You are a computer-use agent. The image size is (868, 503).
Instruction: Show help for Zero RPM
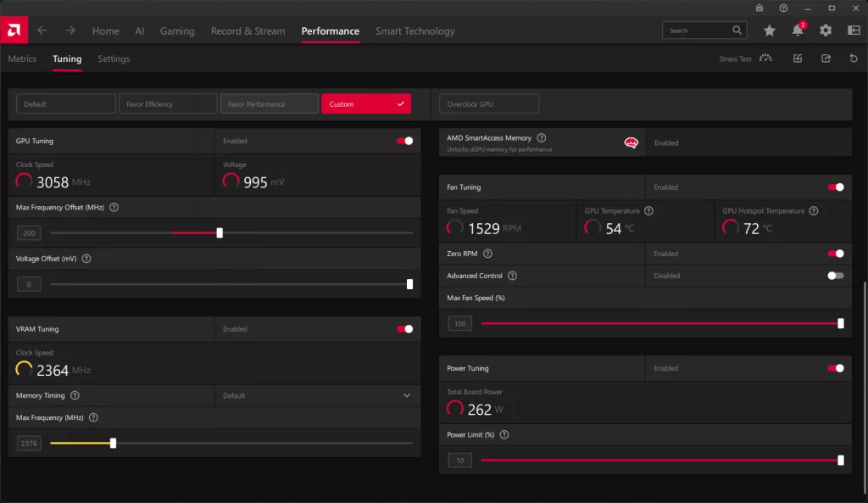pos(487,254)
